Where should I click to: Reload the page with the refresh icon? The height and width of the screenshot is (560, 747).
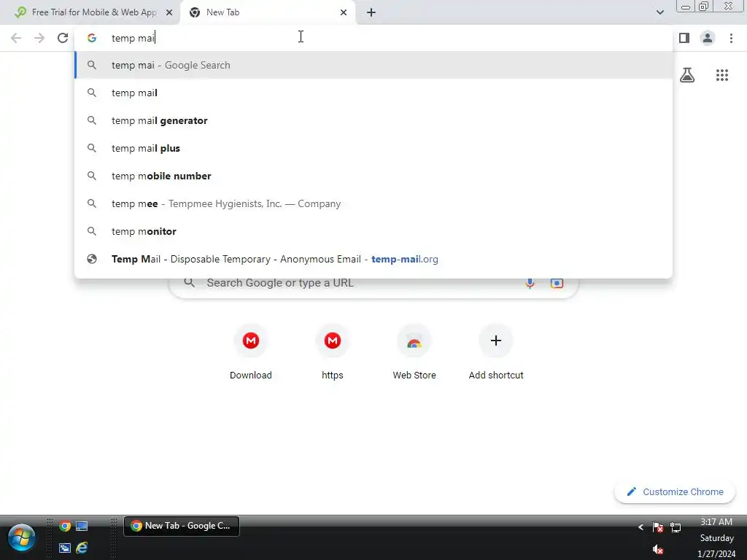(63, 38)
